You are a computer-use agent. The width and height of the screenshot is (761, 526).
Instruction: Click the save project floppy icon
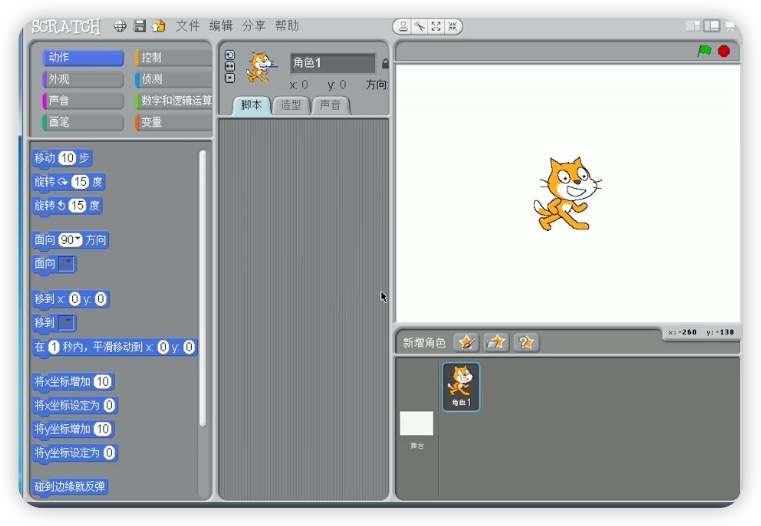[x=140, y=26]
